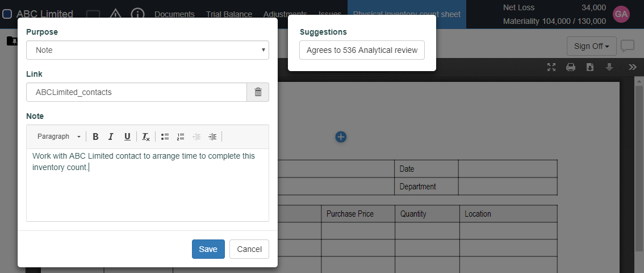Clear text formatting in note editor

pyautogui.click(x=146, y=136)
